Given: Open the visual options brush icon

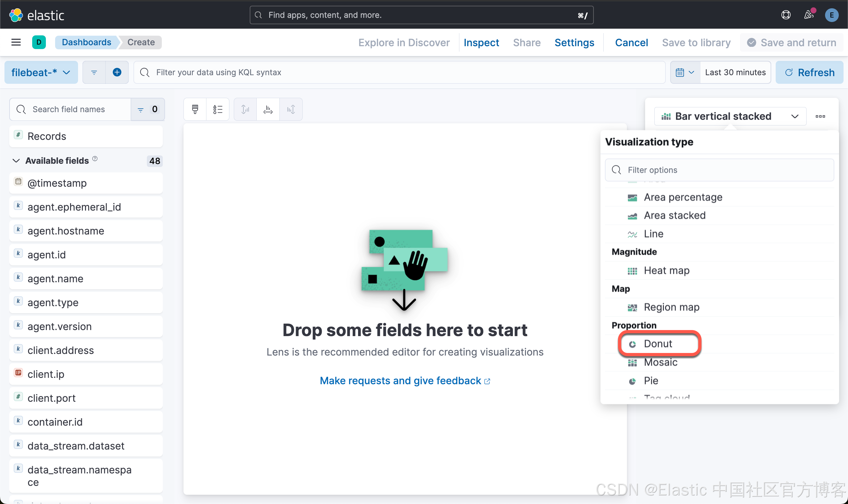Looking at the screenshot, I should click(x=195, y=109).
